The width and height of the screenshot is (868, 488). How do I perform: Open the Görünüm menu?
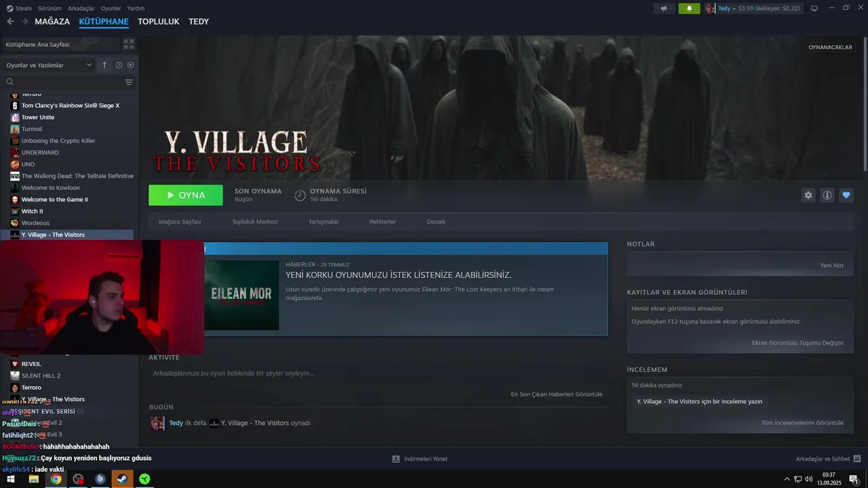[50, 8]
